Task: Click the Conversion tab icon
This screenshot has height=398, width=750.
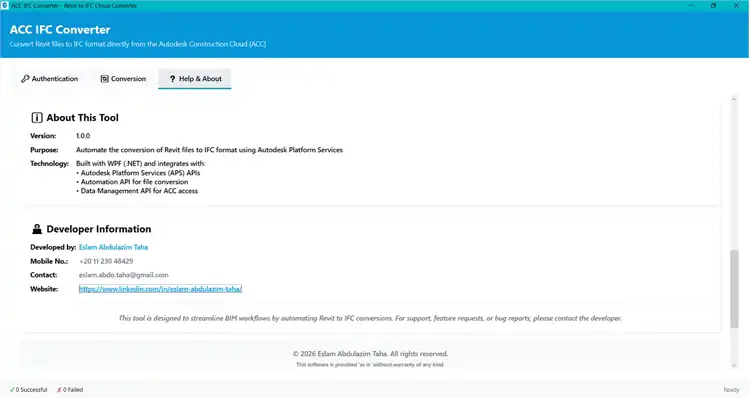Action: (x=104, y=78)
